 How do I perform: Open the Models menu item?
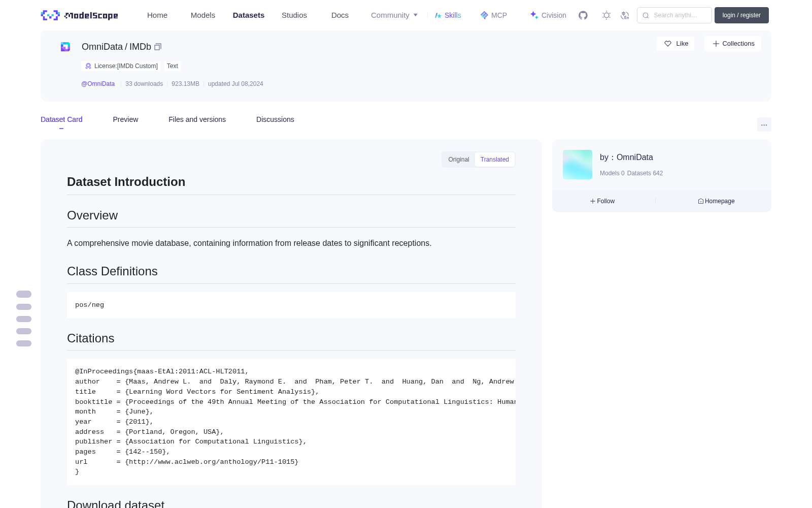(203, 15)
